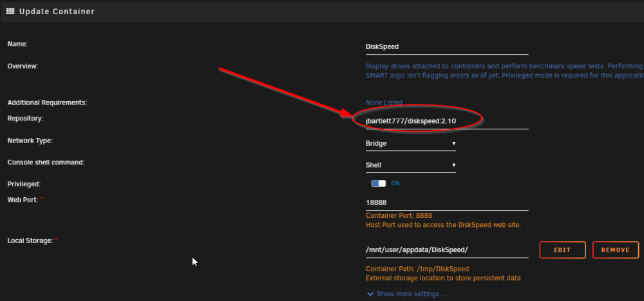Click External storage location description text

click(443, 278)
